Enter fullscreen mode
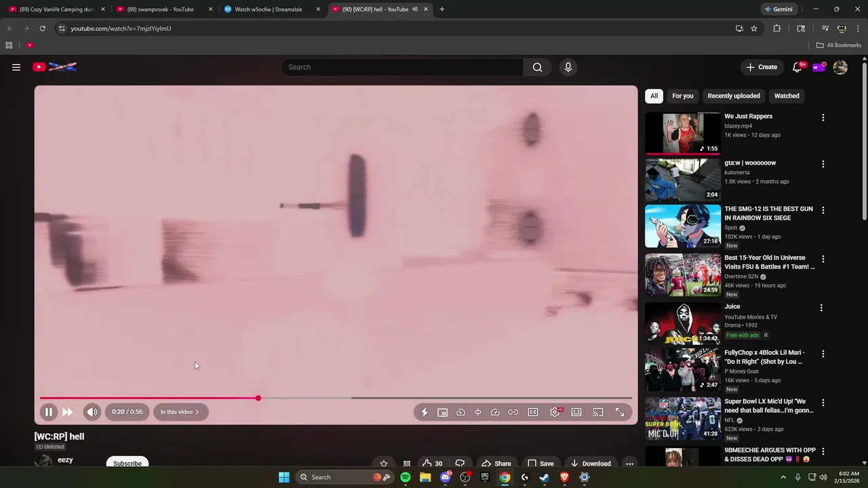The height and width of the screenshot is (488, 868). point(620,412)
